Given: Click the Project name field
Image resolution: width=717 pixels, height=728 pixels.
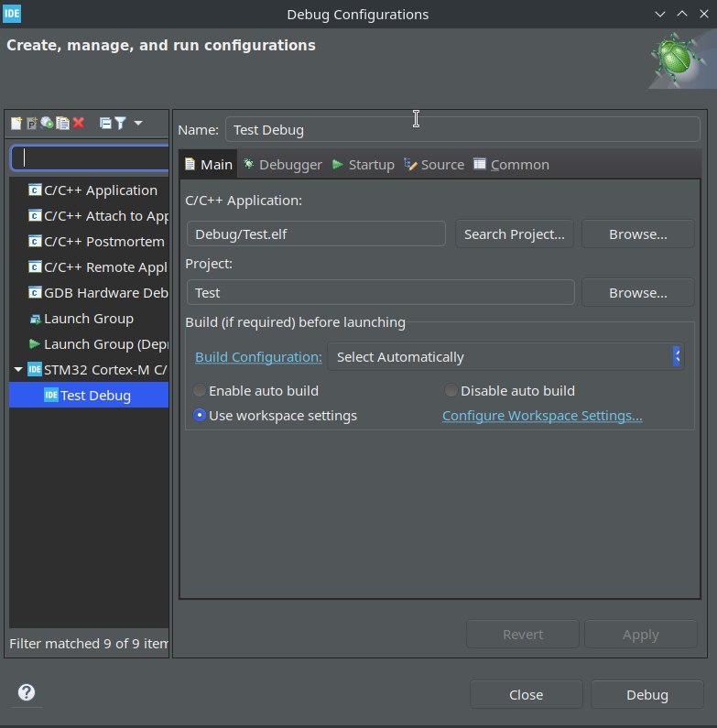Looking at the screenshot, I should click(x=381, y=292).
